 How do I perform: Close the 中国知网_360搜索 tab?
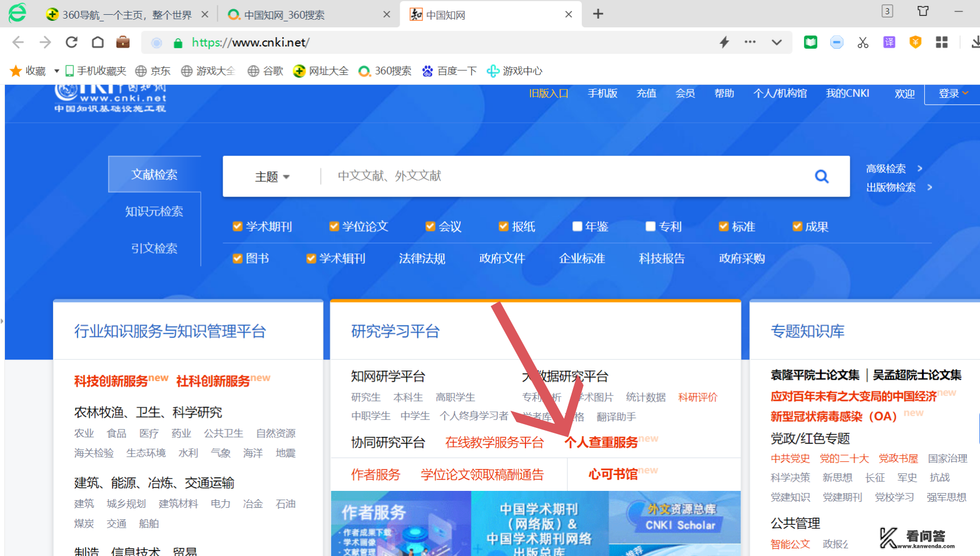(387, 15)
